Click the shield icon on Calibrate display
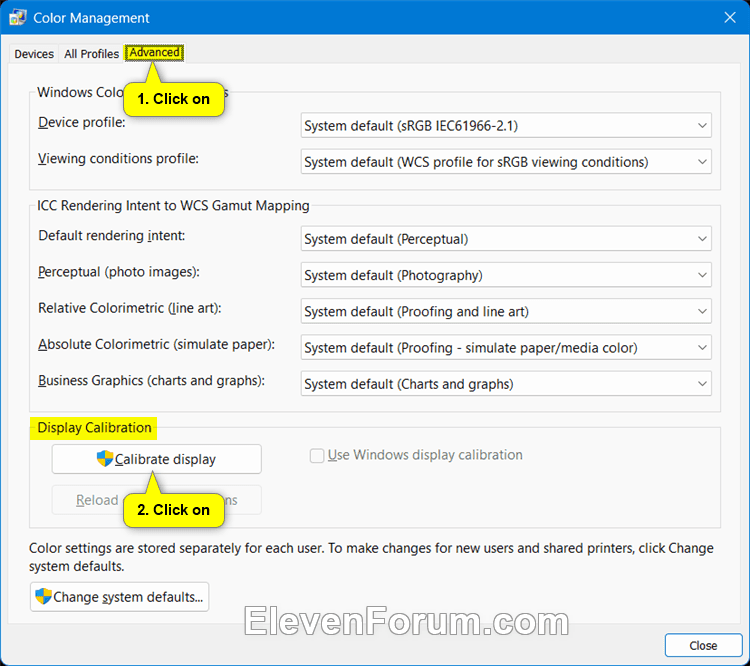Image resolution: width=750 pixels, height=666 pixels. (105, 458)
